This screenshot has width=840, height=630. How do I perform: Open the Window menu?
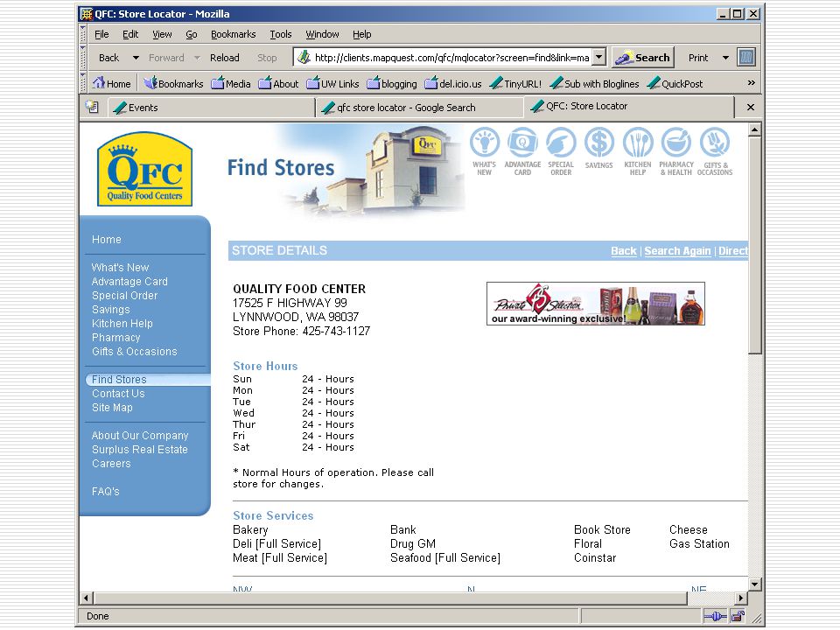coord(322,34)
